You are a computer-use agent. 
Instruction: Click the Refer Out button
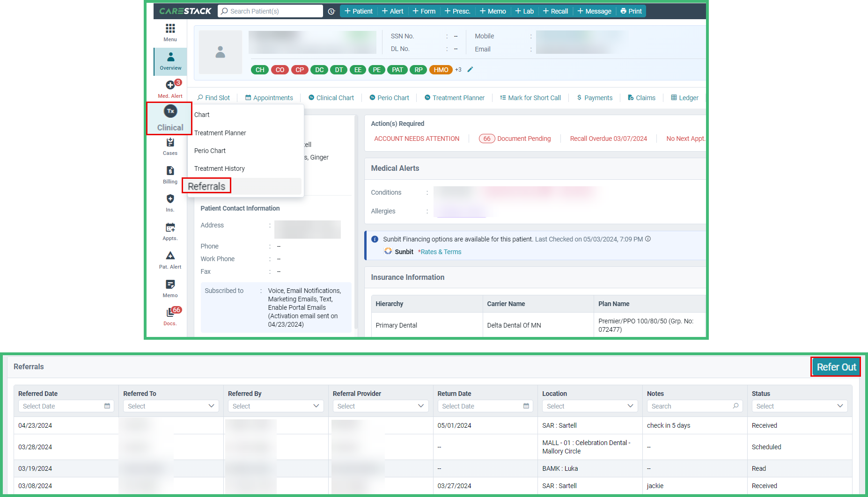click(836, 367)
